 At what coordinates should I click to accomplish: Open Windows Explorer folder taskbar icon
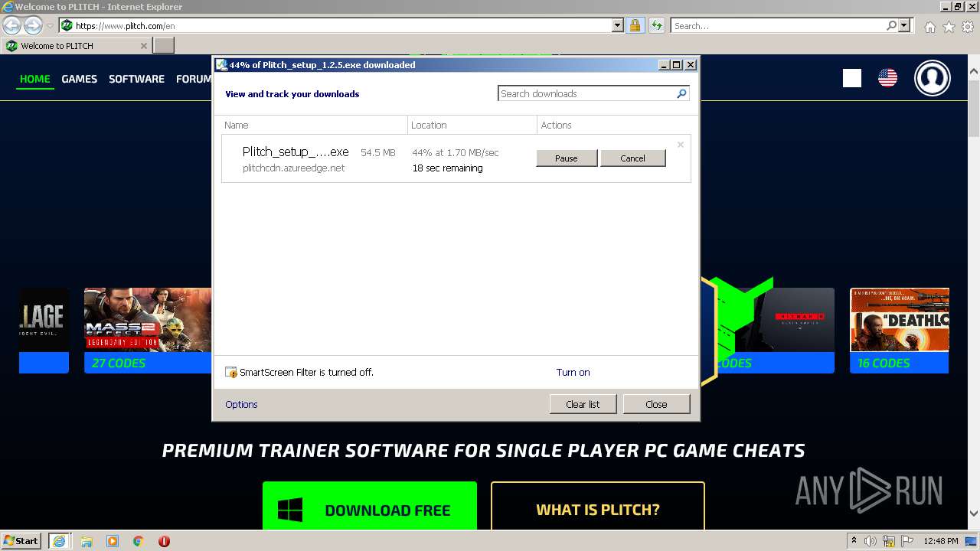tap(87, 541)
